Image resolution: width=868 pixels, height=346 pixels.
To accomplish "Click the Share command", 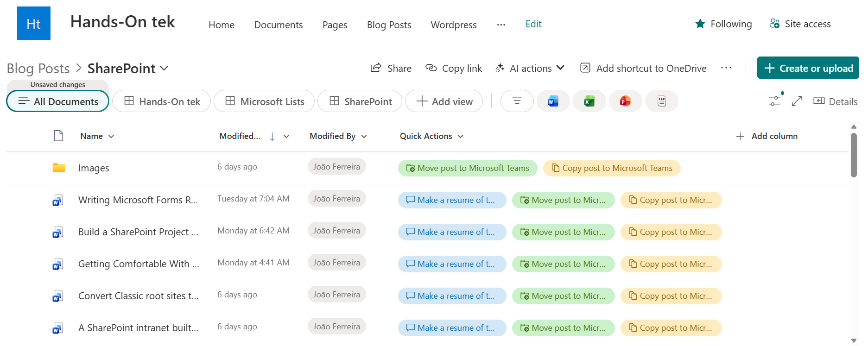I will click(x=391, y=68).
